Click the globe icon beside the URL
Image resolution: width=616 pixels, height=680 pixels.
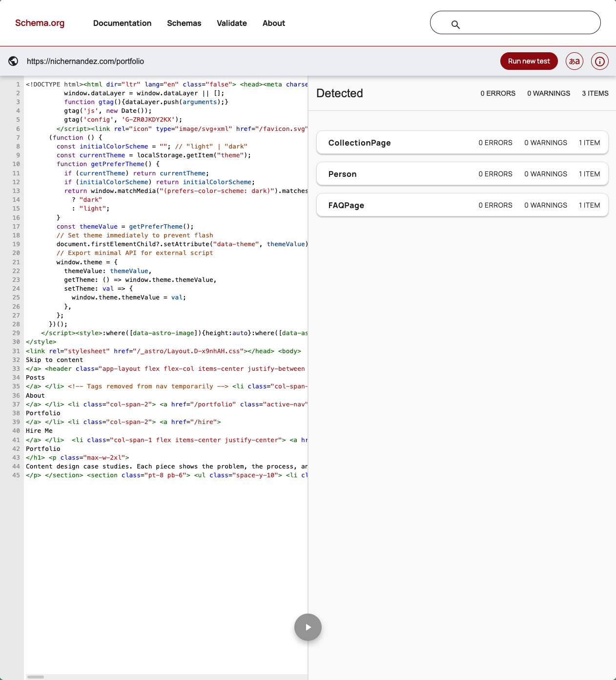(14, 61)
